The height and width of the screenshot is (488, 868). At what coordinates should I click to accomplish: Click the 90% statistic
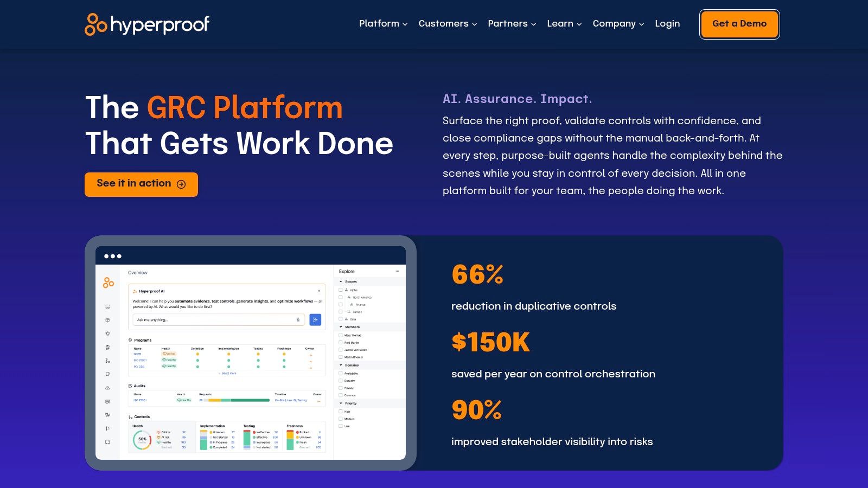click(x=477, y=410)
